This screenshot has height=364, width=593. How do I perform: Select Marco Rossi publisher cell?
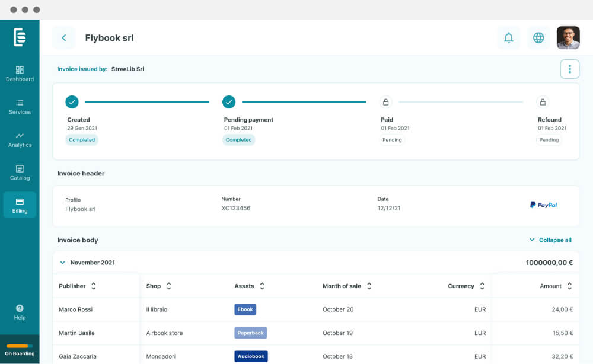click(x=76, y=309)
